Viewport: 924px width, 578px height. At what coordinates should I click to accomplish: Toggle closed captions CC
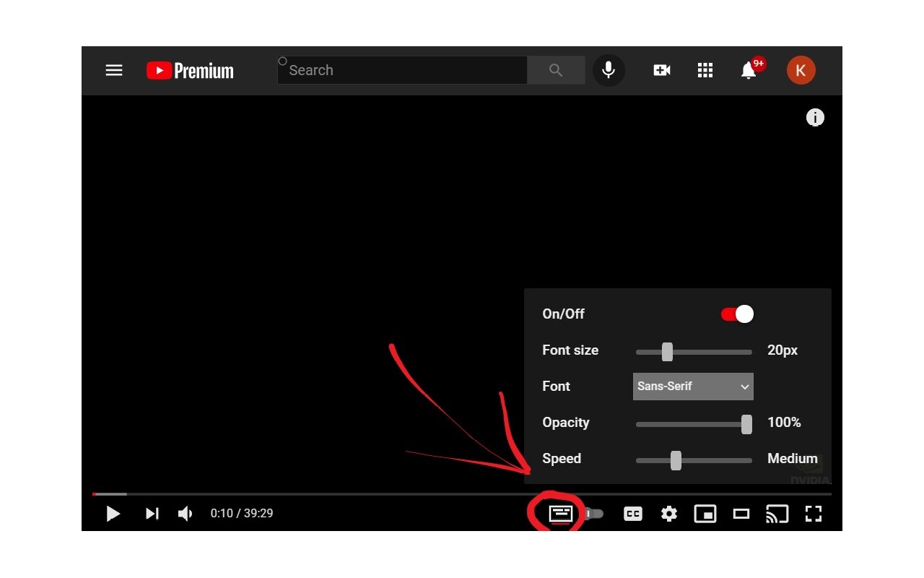633,514
